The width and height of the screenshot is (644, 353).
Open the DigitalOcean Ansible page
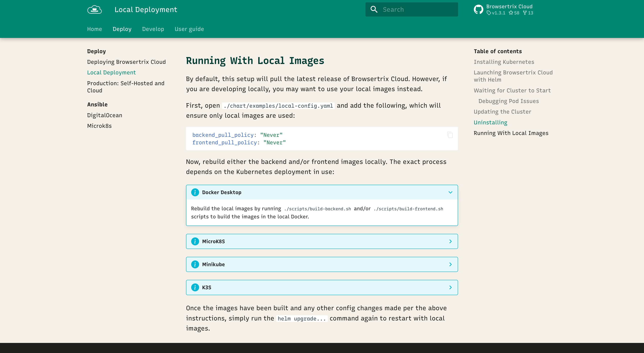[105, 115]
